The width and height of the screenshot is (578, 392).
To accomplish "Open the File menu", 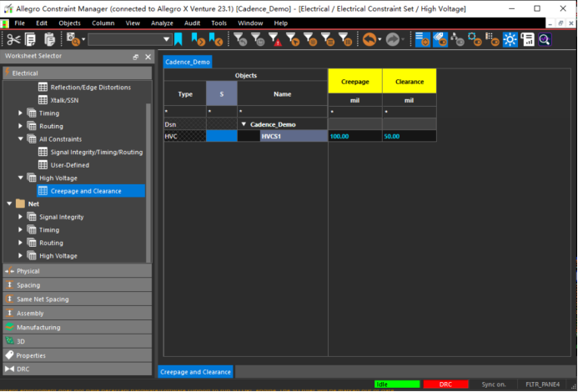I will [x=19, y=23].
